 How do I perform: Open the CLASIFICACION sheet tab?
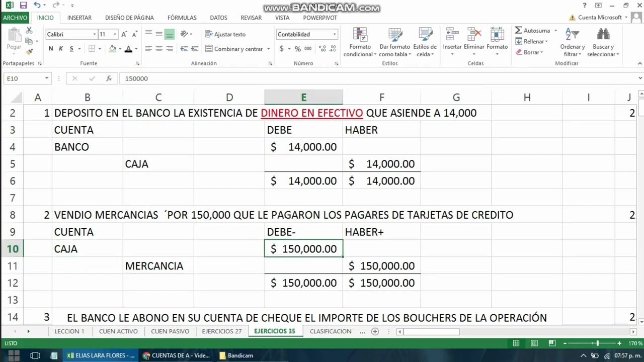pos(331,331)
